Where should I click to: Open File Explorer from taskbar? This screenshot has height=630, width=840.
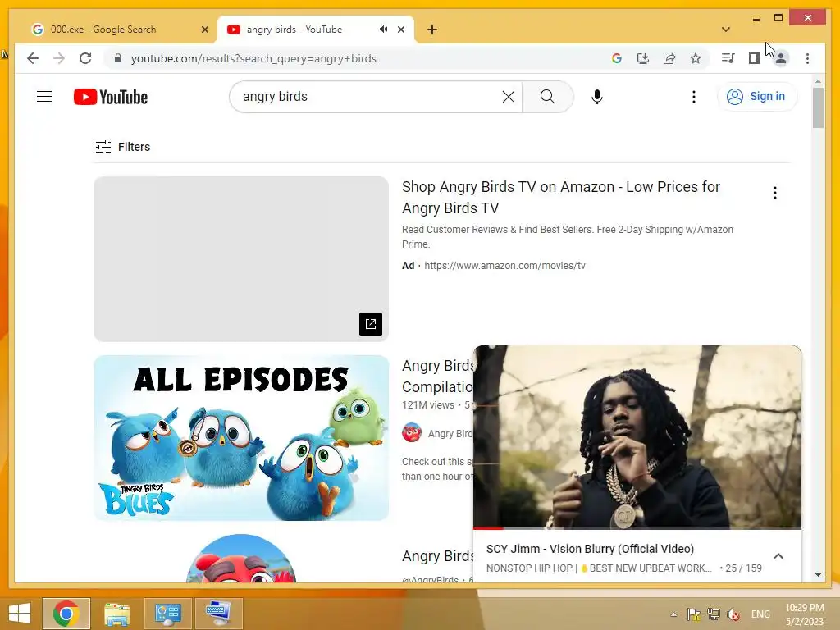click(x=116, y=614)
